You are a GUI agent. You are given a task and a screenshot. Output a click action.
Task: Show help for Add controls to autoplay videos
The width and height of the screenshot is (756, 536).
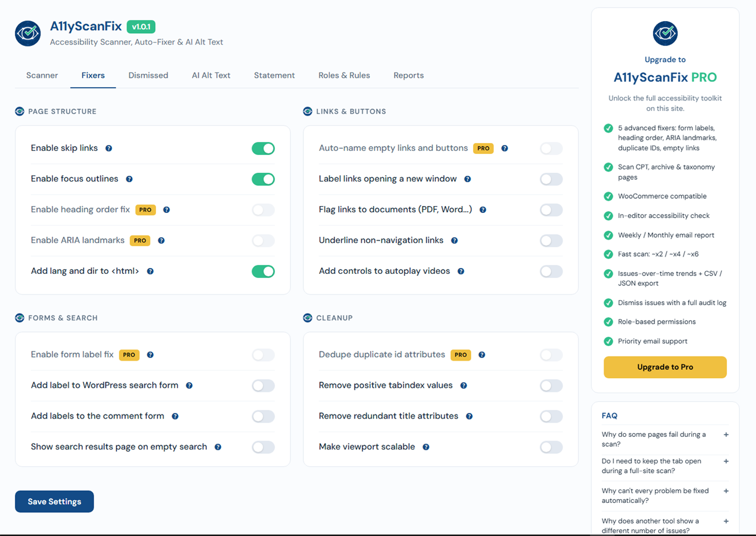point(461,271)
